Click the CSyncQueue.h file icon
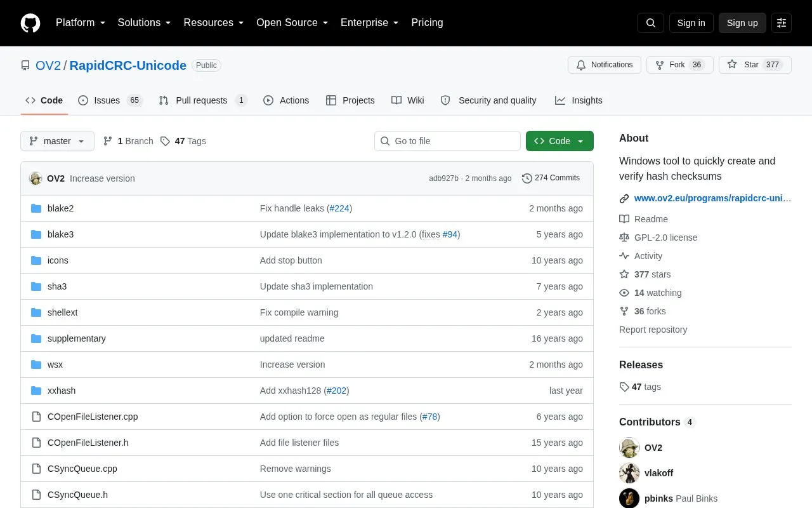The height and width of the screenshot is (508, 812). [36, 495]
